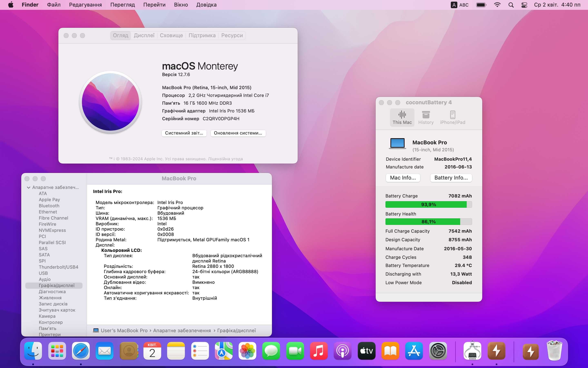Open App Store in the Dock
588x368 pixels.
pos(414,351)
